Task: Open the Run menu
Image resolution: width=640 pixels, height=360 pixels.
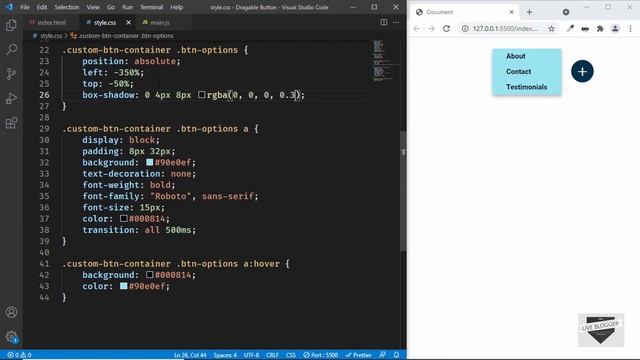Action: [127, 7]
